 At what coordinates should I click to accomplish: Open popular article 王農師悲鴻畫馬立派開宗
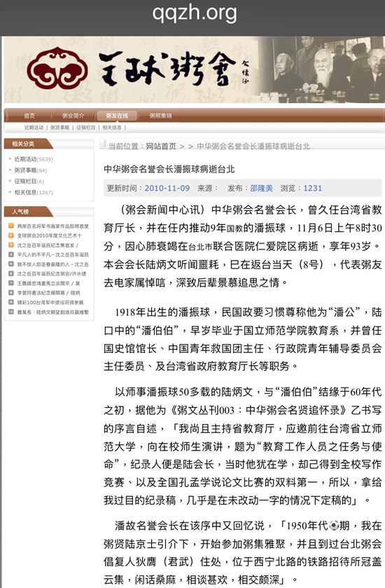point(48,284)
